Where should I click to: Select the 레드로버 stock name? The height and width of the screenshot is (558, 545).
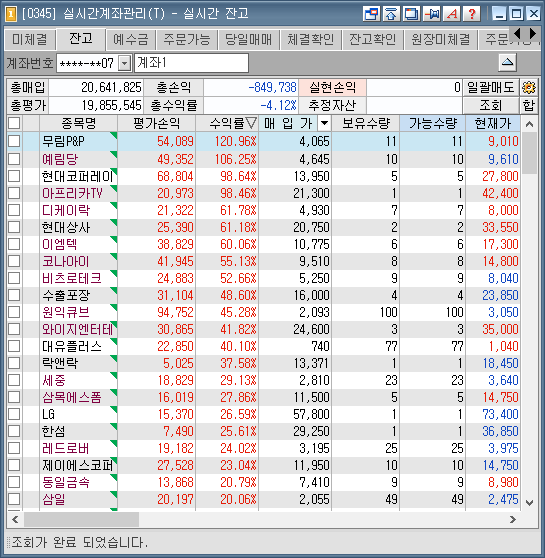[65, 448]
